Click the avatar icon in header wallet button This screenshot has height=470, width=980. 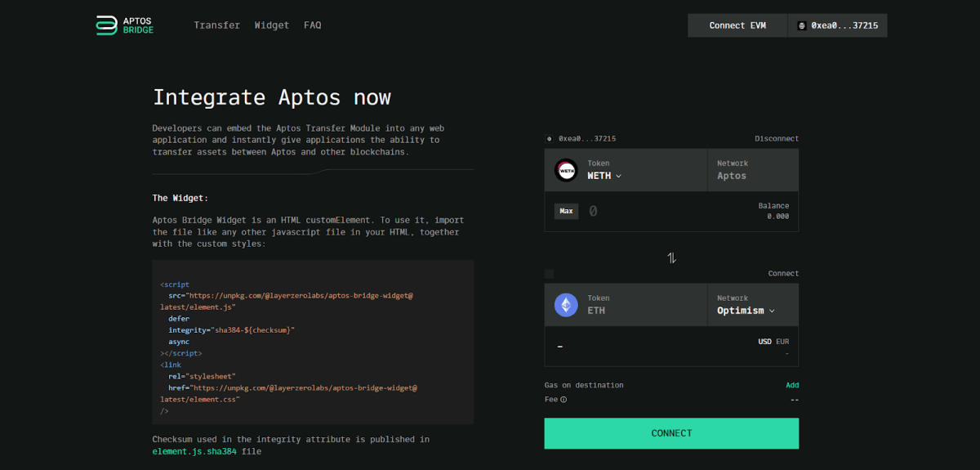click(x=802, y=25)
